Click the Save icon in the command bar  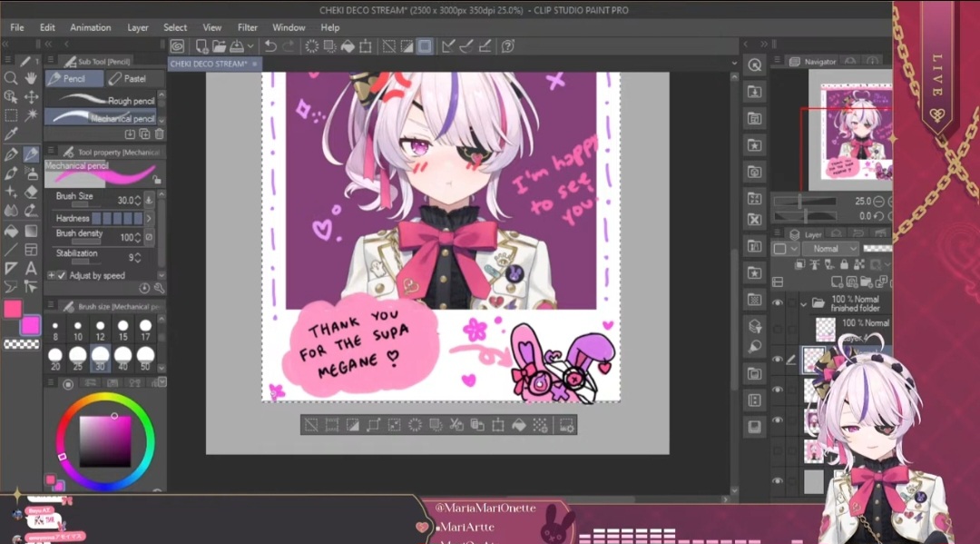[237, 46]
